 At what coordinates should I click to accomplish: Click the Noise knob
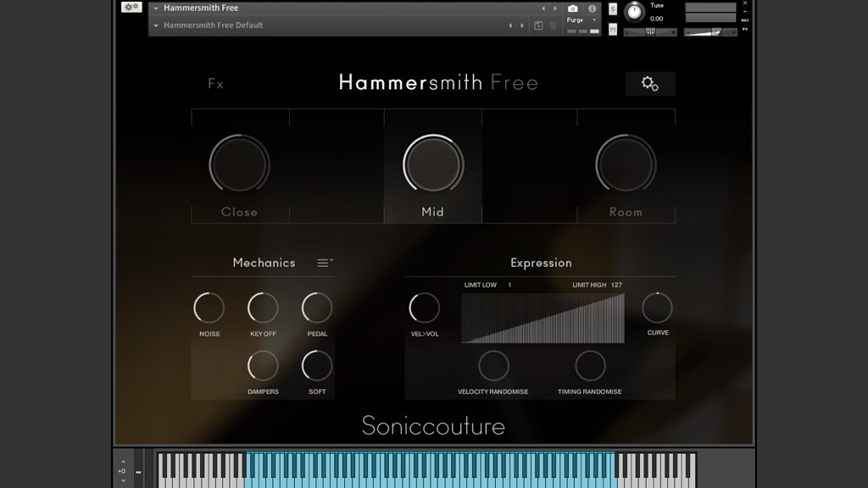pyautogui.click(x=209, y=308)
